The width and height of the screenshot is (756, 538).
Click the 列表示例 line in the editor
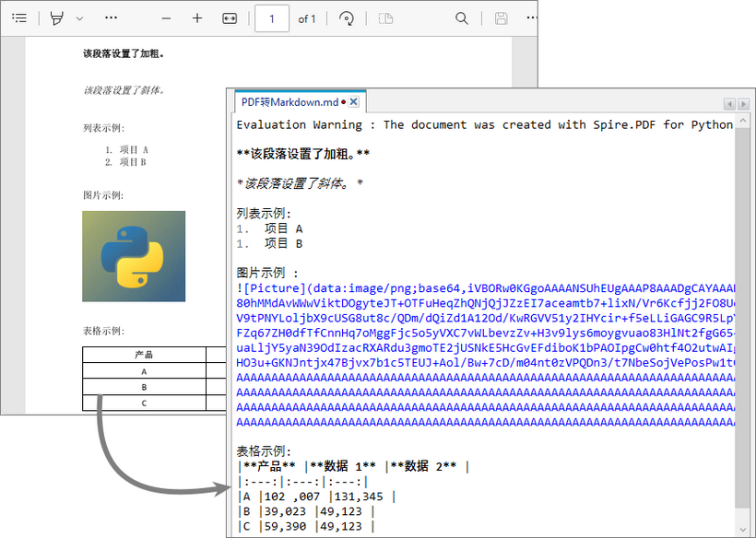click(264, 214)
